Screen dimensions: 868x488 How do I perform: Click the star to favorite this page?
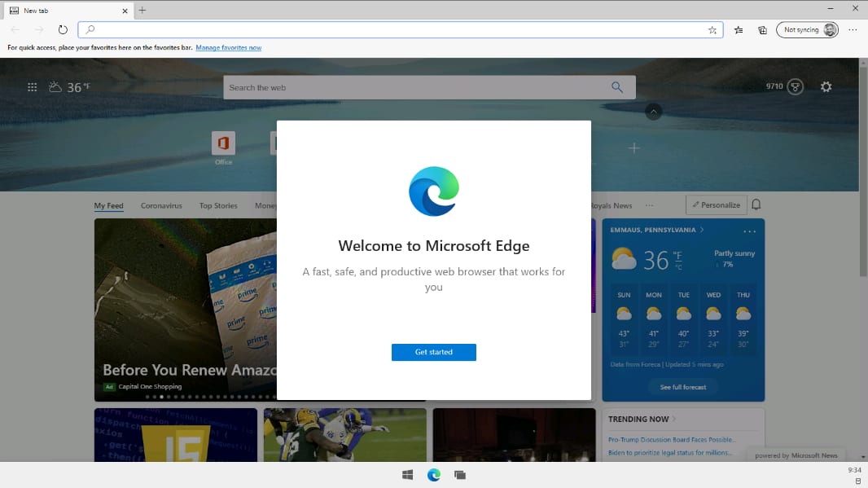[712, 30]
